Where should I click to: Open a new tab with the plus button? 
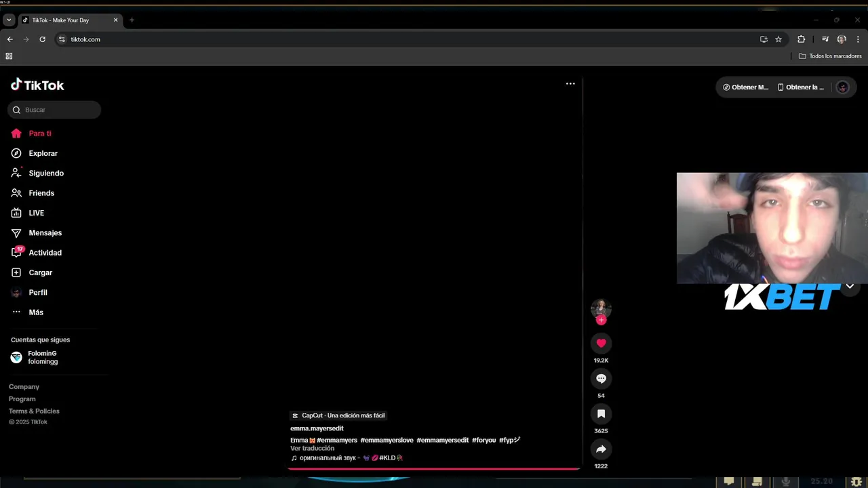[132, 20]
